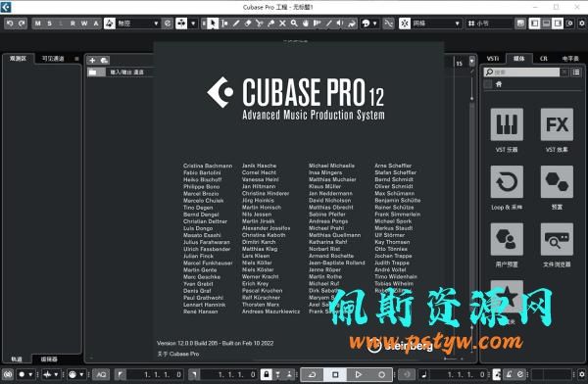Open the Loop & Samples tile

[507, 182]
